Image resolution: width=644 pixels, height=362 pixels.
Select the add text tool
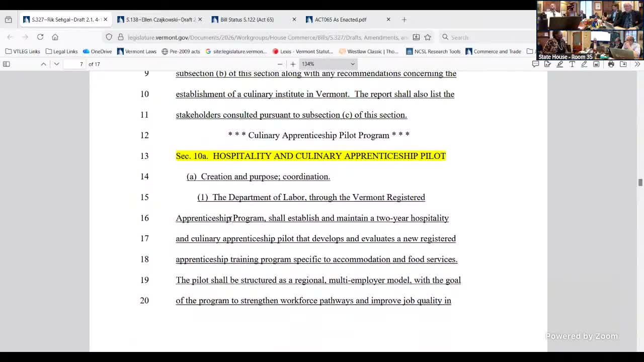(x=572, y=64)
